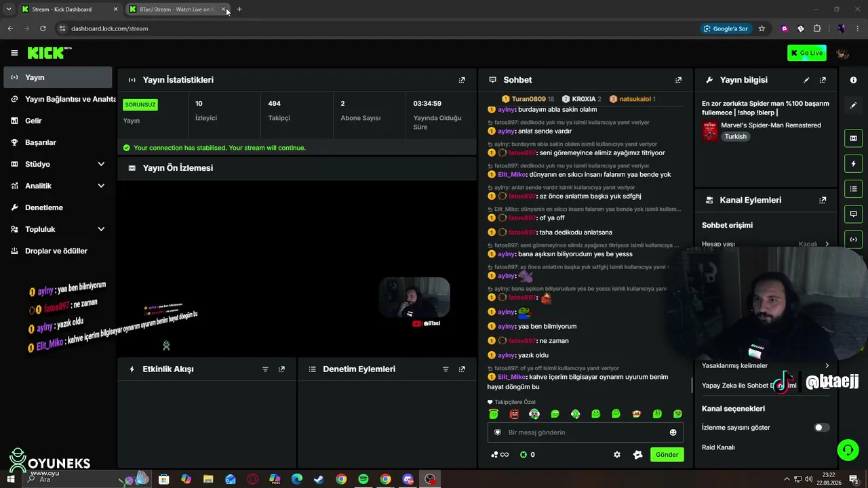Pop out the Etkinlik Akışı panel
The image size is (868, 488).
[281, 369]
